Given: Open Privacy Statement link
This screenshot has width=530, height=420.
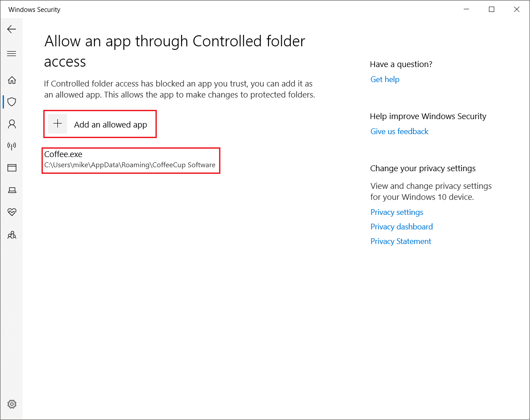Looking at the screenshot, I should (x=401, y=241).
